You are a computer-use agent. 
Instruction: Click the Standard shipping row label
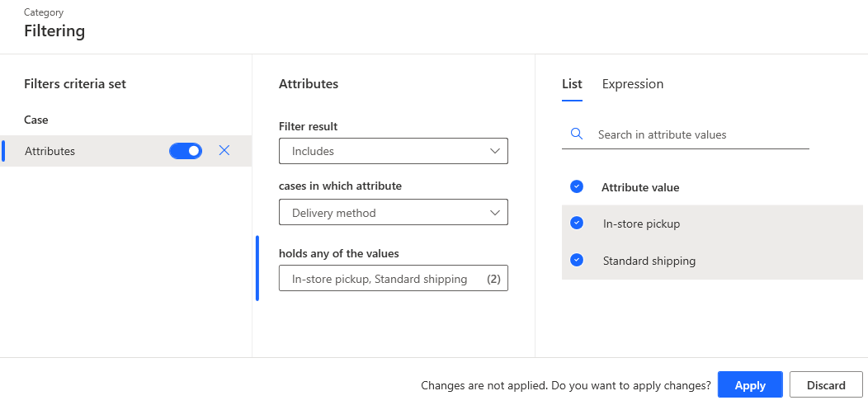click(649, 261)
